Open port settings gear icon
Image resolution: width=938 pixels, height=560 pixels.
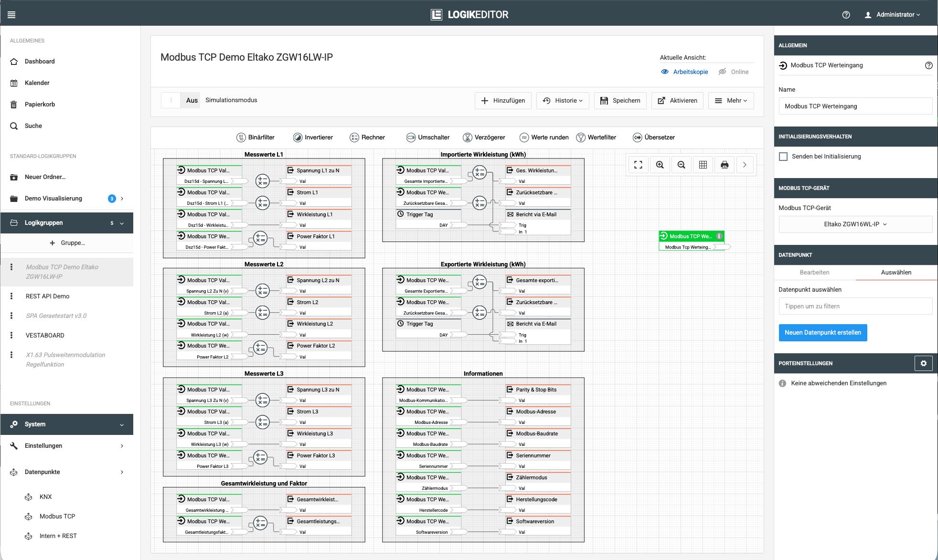click(923, 363)
